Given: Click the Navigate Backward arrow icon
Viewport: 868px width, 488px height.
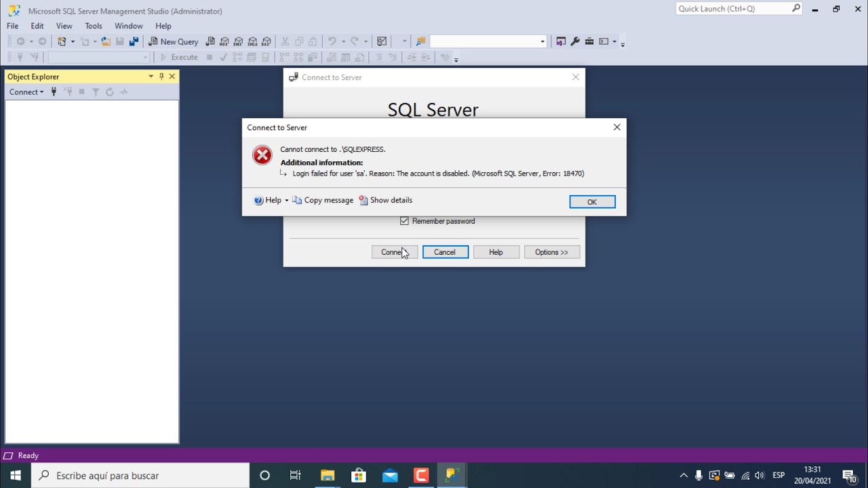Looking at the screenshot, I should pyautogui.click(x=21, y=41).
